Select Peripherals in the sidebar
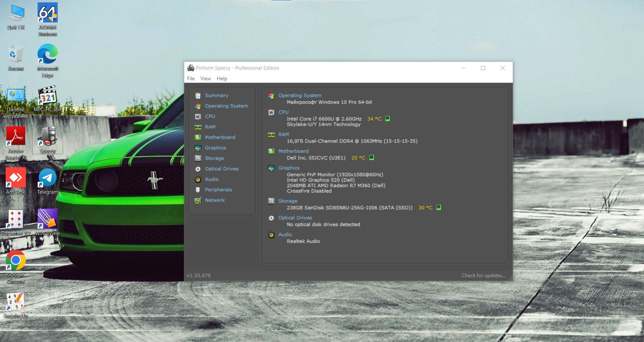 [218, 190]
